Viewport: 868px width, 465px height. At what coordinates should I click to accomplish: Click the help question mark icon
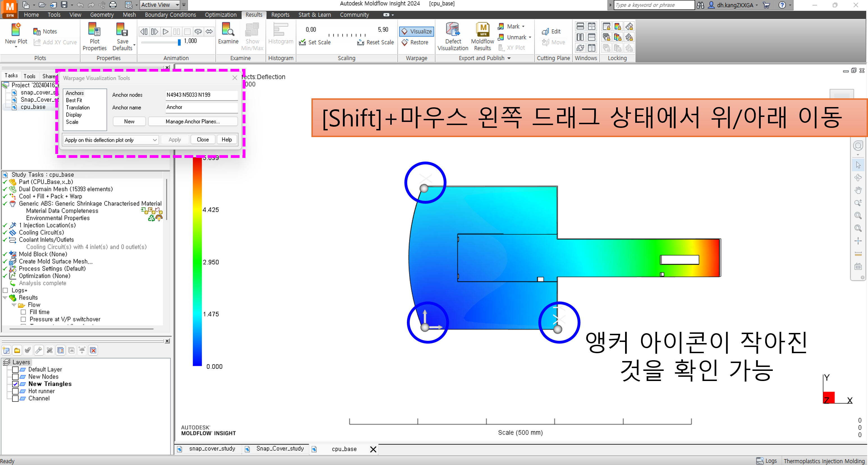tap(782, 5)
